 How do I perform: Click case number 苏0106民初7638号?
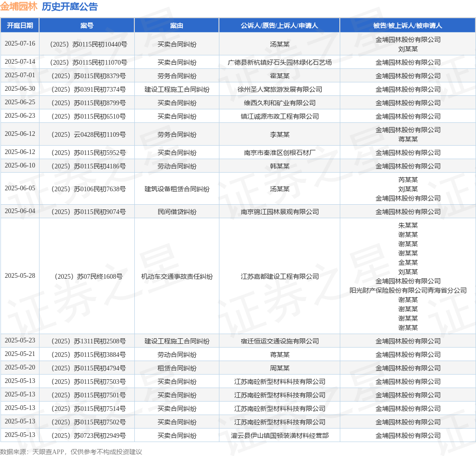click(x=89, y=189)
